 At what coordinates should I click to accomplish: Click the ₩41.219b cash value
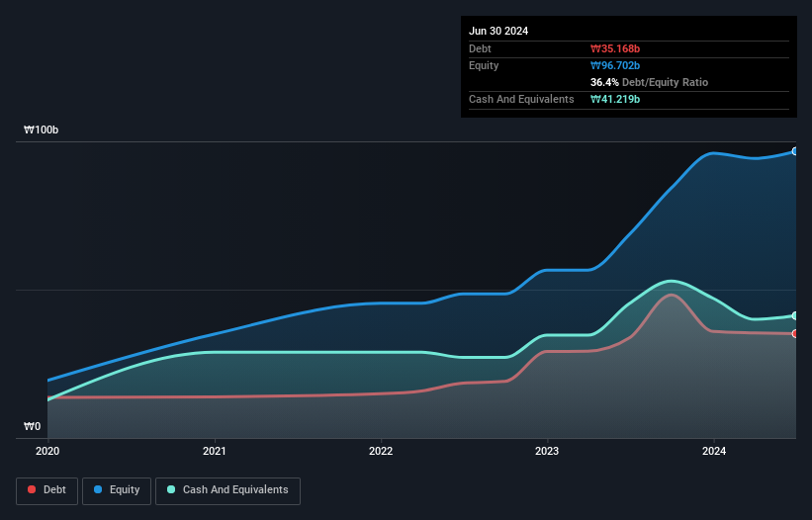[615, 99]
